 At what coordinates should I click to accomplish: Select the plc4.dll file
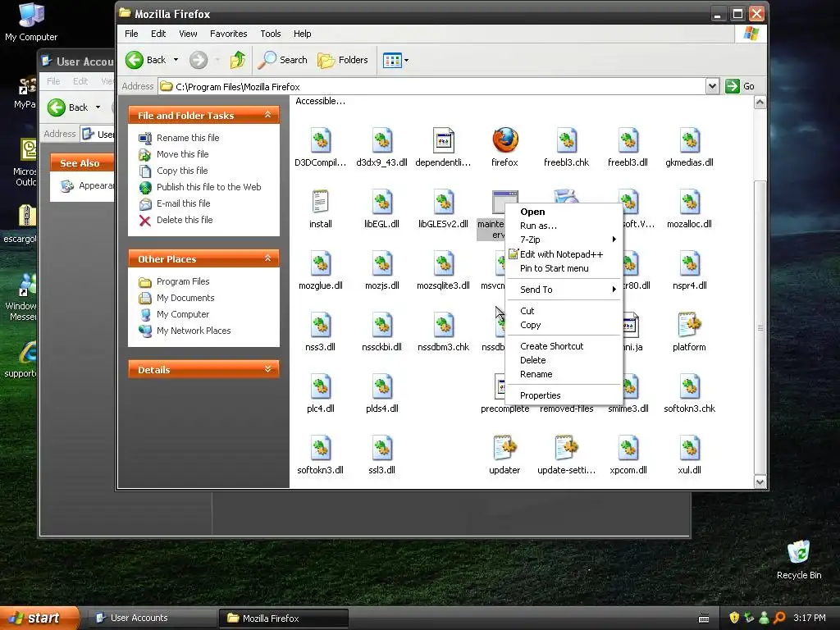tap(321, 393)
